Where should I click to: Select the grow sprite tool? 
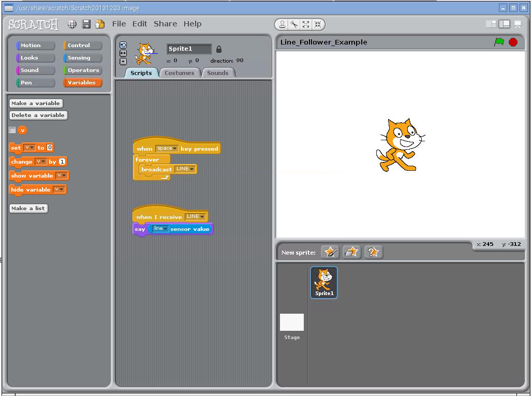pyautogui.click(x=306, y=24)
